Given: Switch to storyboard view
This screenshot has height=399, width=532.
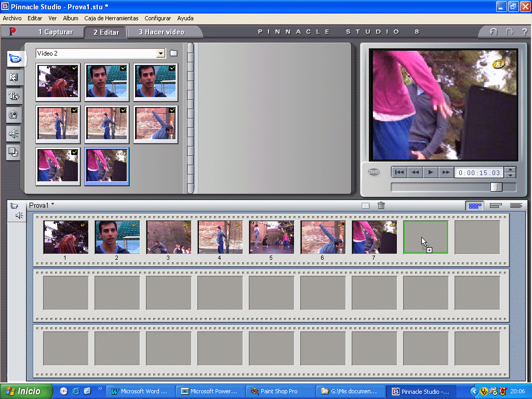Looking at the screenshot, I should [x=475, y=206].
